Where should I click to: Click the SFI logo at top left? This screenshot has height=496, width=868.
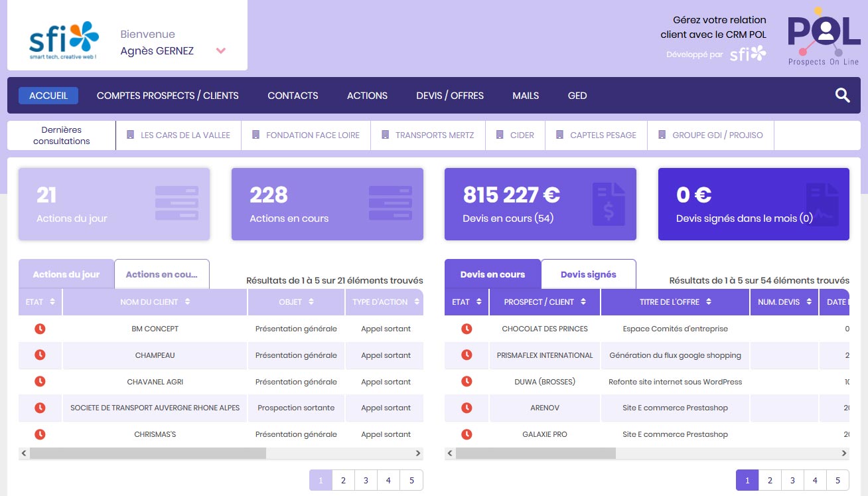tap(64, 40)
